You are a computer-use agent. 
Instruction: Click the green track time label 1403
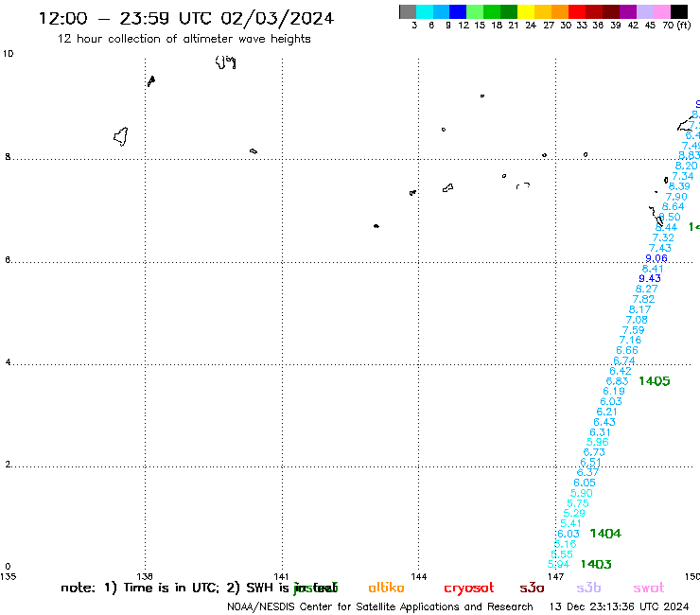point(596,564)
